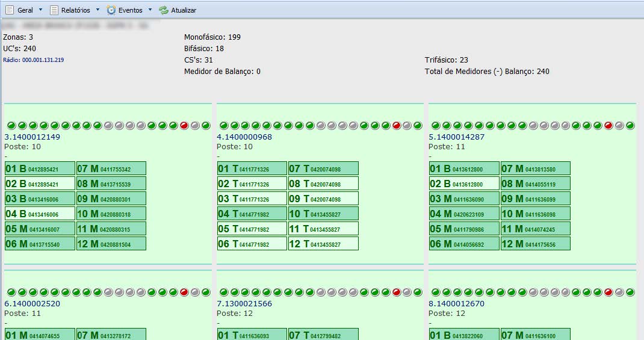Image resolution: width=644 pixels, height=340 pixels.
Task: Click red status LED in panel 3.1400012149
Action: tap(184, 126)
